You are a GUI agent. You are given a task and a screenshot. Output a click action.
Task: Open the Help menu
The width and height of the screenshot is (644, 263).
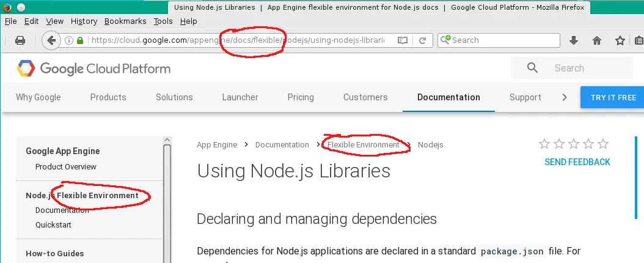point(189,21)
